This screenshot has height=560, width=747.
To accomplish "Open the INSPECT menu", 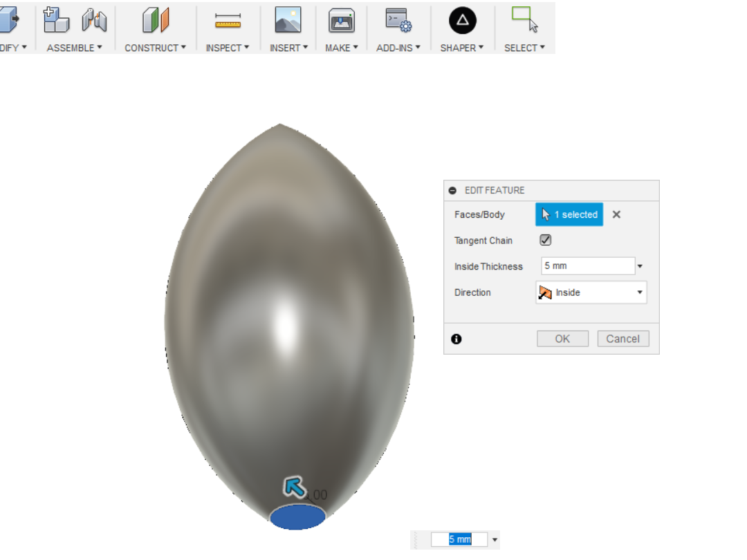I will pyautogui.click(x=228, y=48).
